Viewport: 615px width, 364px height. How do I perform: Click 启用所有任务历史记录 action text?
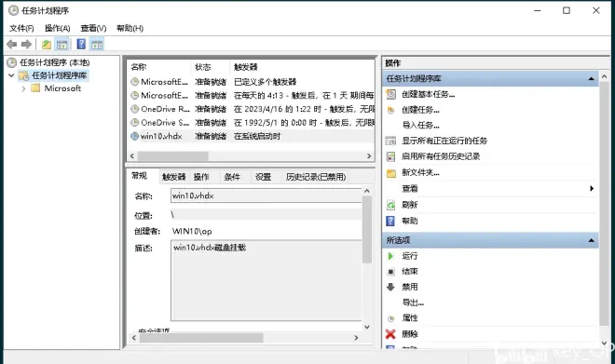[441, 156]
